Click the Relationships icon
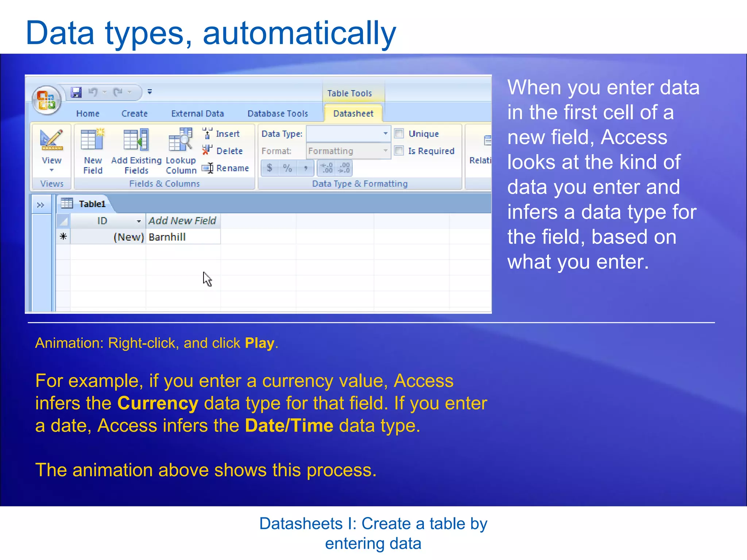Image resolution: width=747 pixels, height=560 pixels. [x=487, y=140]
